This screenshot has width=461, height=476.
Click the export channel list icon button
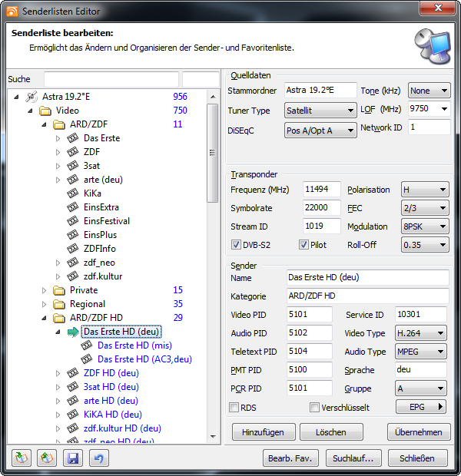(48, 458)
